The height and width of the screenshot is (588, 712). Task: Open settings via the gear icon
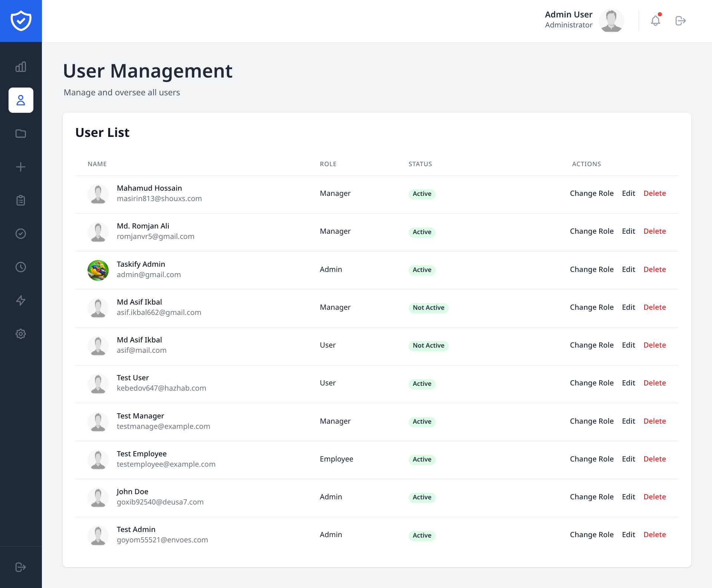point(21,334)
